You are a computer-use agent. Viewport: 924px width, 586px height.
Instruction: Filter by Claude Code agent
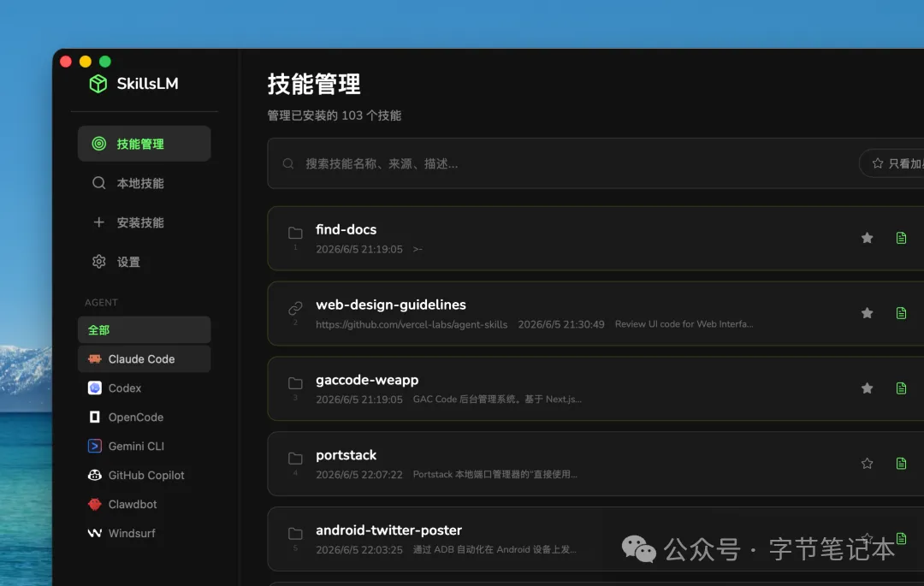point(144,358)
